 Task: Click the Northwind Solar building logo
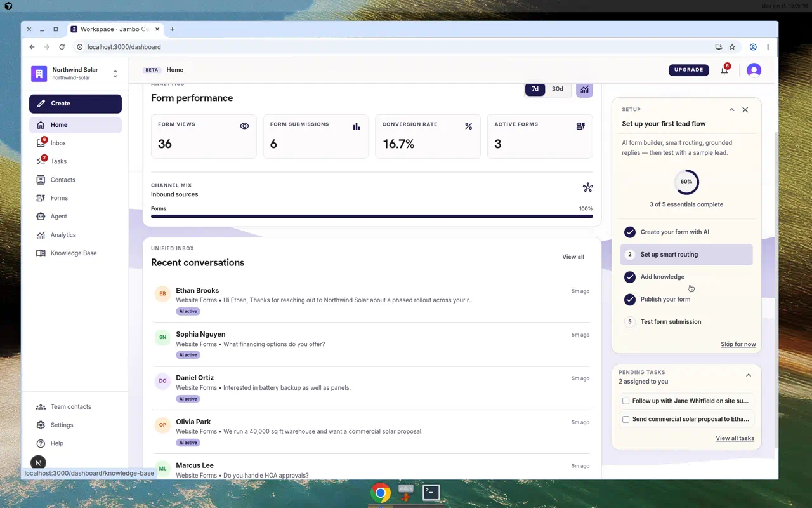[39, 74]
